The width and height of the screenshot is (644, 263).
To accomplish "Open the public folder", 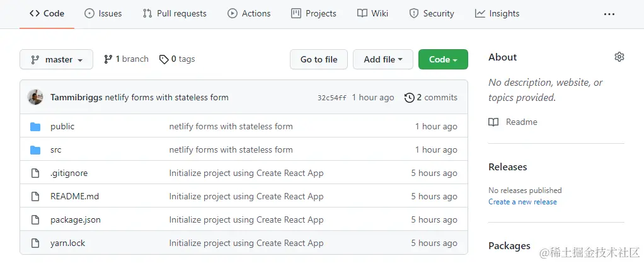I will click(62, 127).
